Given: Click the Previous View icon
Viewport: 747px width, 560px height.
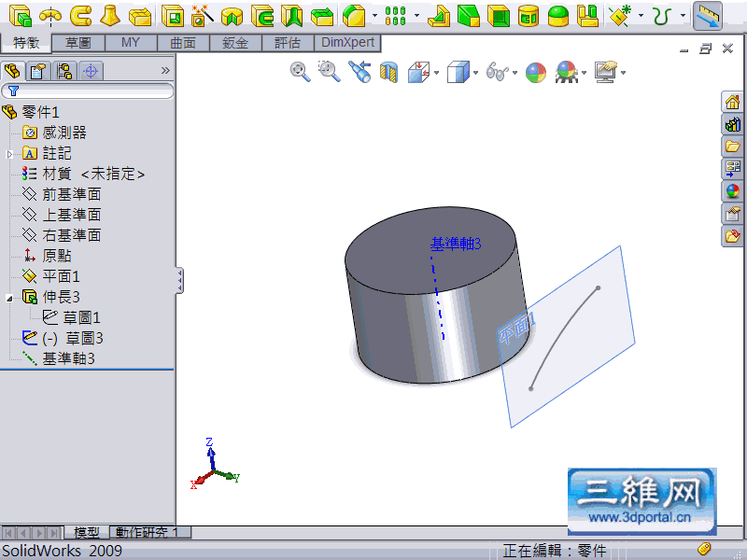Looking at the screenshot, I should (x=359, y=72).
